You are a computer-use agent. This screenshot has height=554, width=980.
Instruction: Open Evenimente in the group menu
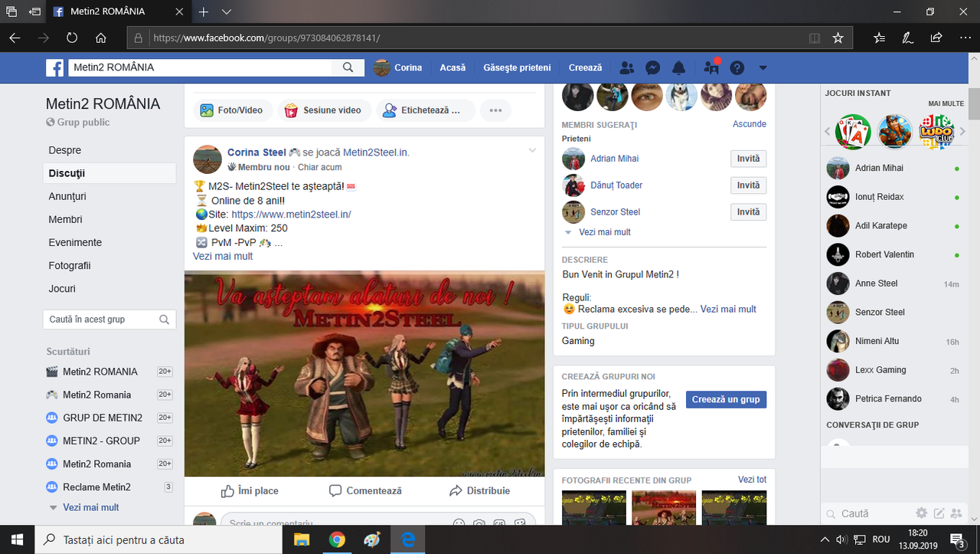point(75,242)
